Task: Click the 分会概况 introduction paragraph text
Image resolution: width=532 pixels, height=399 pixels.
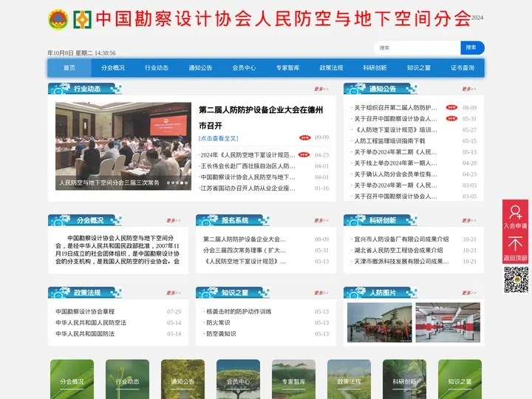Action: (x=117, y=250)
